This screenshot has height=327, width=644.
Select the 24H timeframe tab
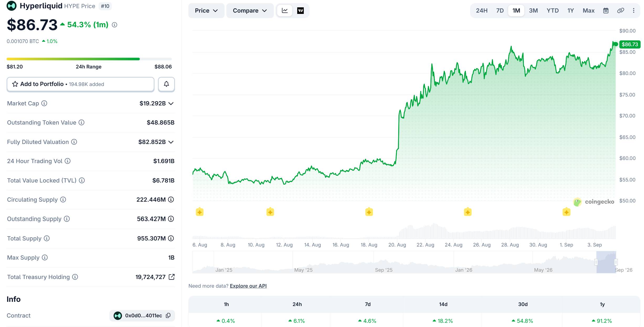tap(482, 10)
